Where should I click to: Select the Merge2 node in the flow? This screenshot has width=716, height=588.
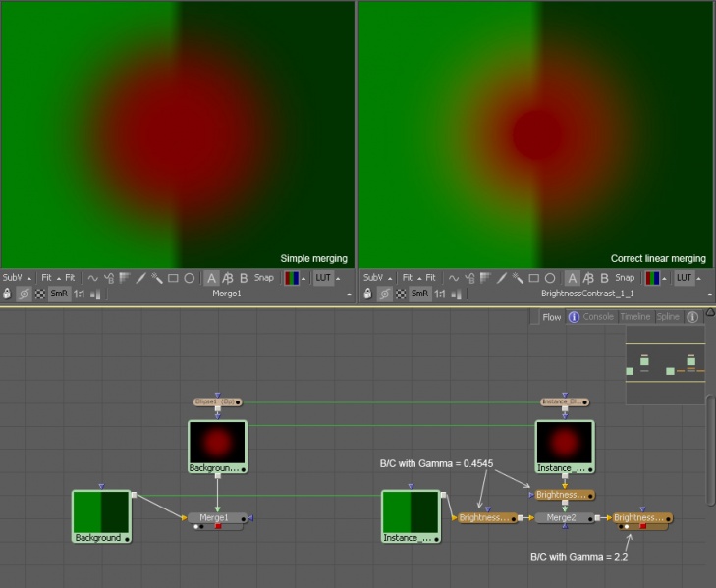click(x=565, y=518)
